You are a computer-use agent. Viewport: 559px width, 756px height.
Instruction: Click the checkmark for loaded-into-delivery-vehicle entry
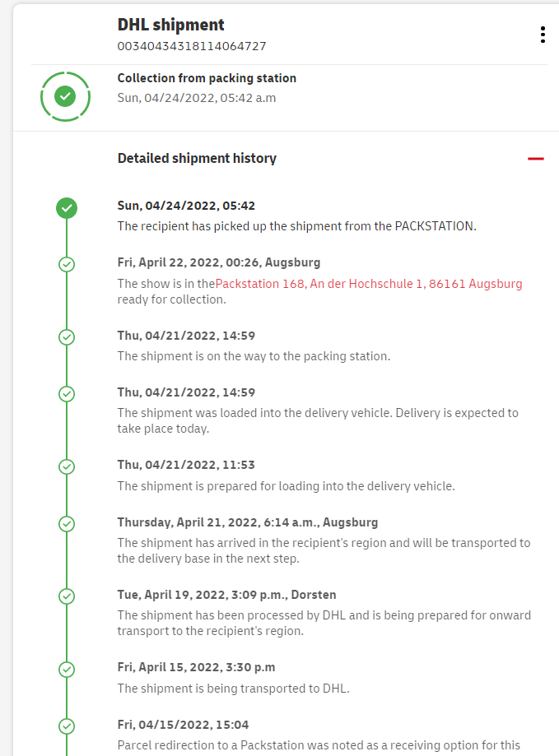(x=68, y=393)
